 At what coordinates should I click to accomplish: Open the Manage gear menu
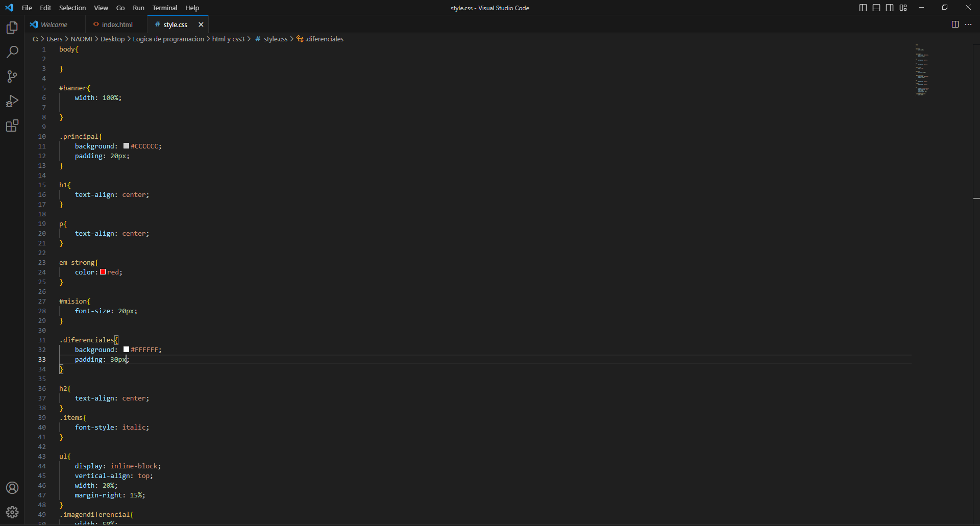12,512
